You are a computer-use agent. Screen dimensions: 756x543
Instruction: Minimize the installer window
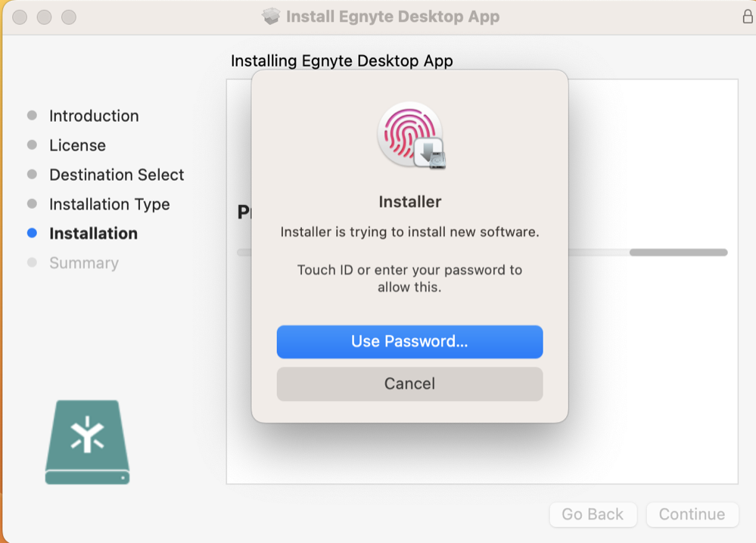44,17
